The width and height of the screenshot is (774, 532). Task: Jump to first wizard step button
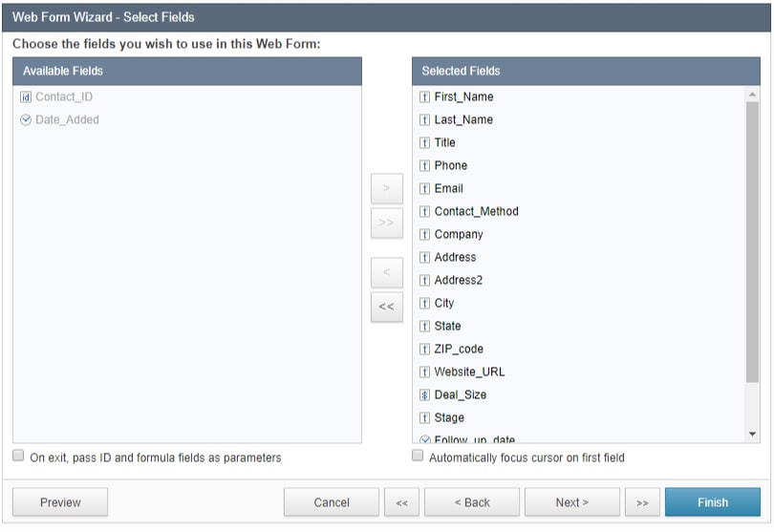click(401, 502)
